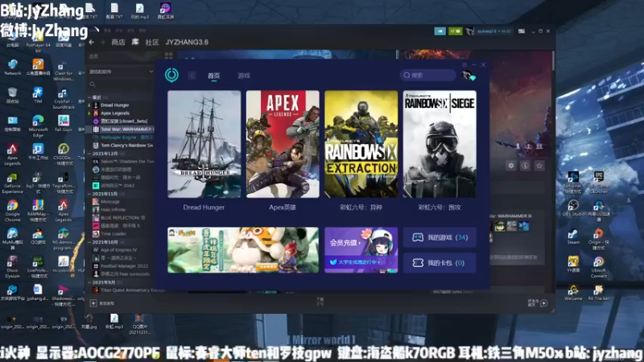Click Steam green notification button

coord(455,31)
